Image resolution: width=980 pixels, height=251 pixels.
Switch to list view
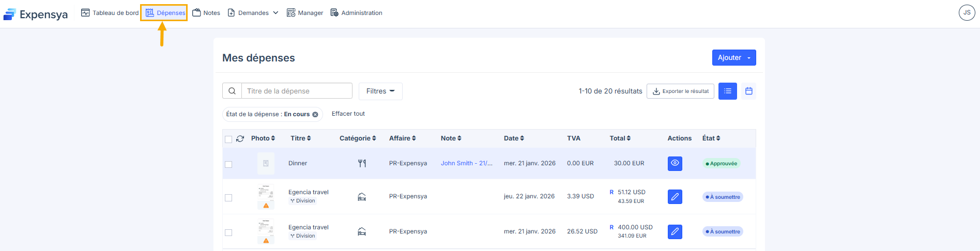tap(727, 91)
